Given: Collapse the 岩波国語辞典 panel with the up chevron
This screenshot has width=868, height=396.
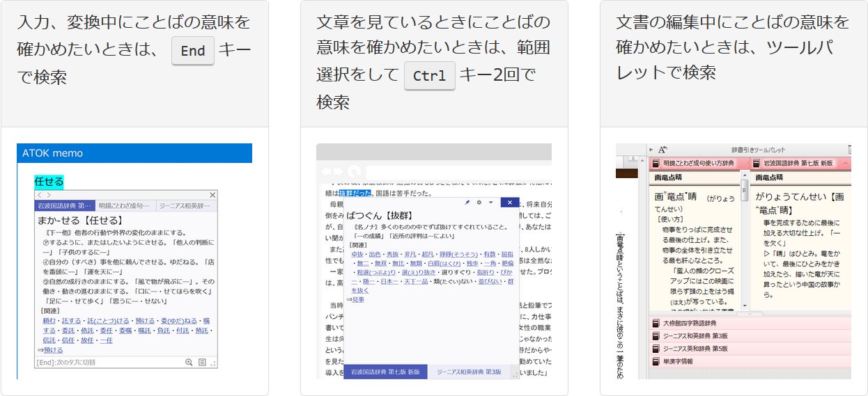Looking at the screenshot, I should click(x=846, y=164).
